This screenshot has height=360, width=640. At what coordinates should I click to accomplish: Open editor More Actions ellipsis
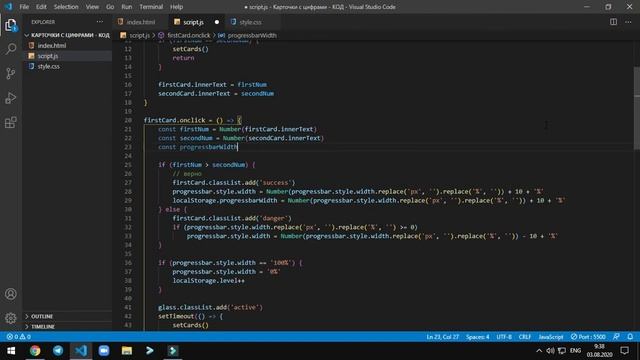tap(628, 22)
